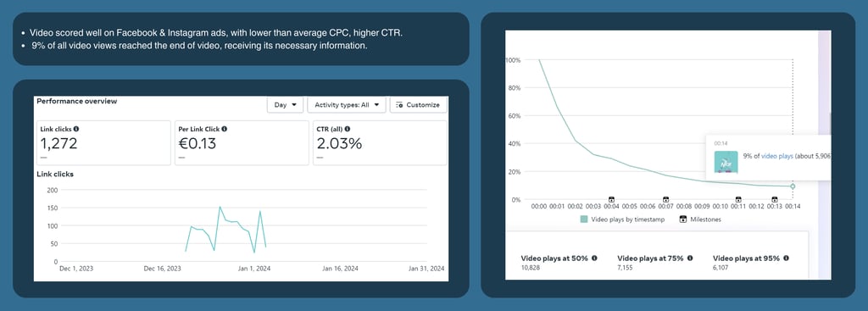This screenshot has width=868, height=311.
Task: Click the info icon beside CTR (all)
Action: pyautogui.click(x=347, y=129)
